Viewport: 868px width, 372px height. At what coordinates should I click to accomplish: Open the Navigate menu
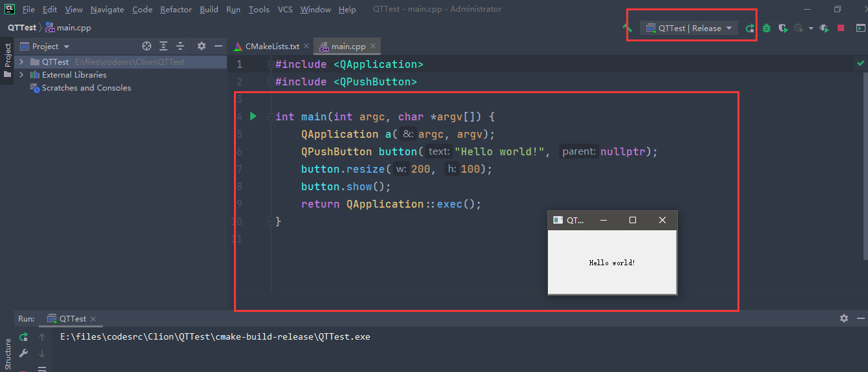pos(107,9)
